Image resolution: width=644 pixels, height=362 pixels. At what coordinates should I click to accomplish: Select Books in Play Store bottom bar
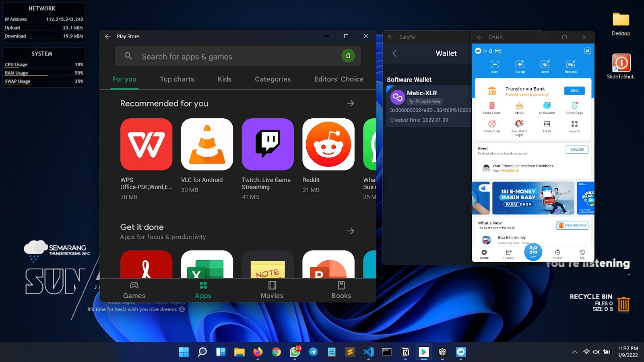341,290
